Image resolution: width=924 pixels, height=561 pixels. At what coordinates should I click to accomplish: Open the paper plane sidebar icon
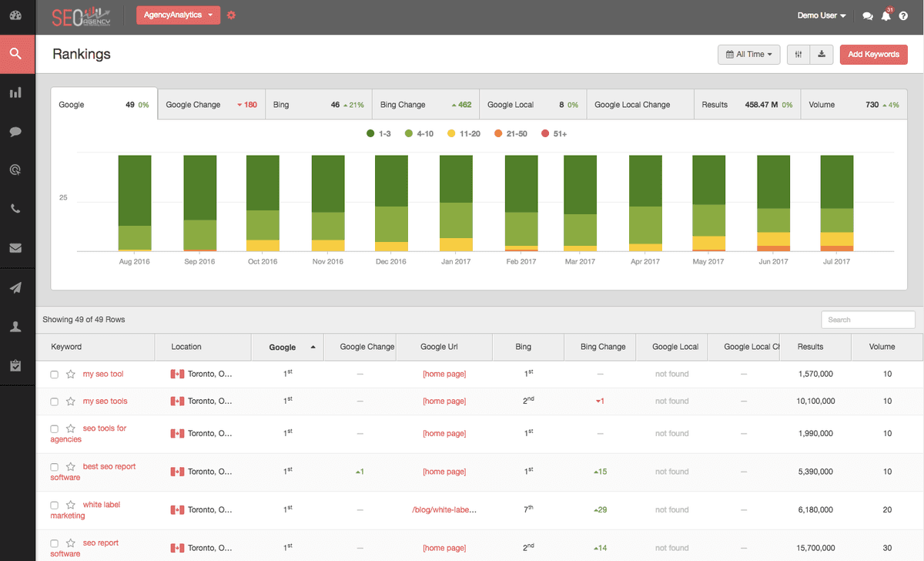[x=16, y=287]
